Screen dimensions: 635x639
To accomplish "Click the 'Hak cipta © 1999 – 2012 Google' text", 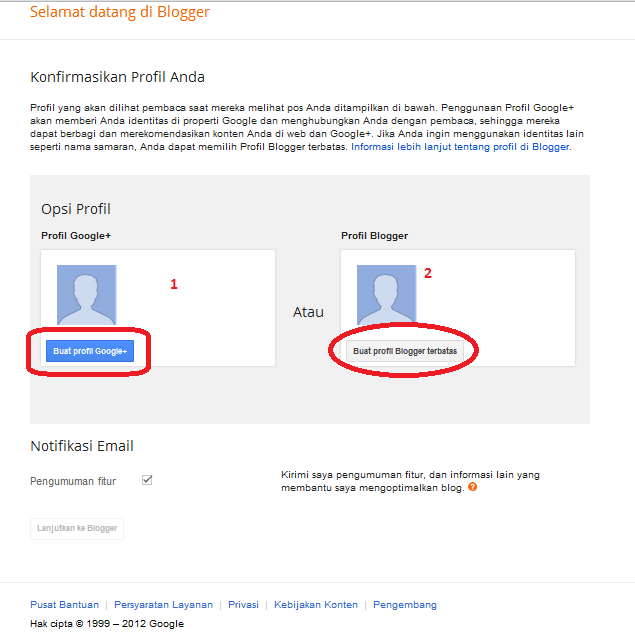I will 107,624.
